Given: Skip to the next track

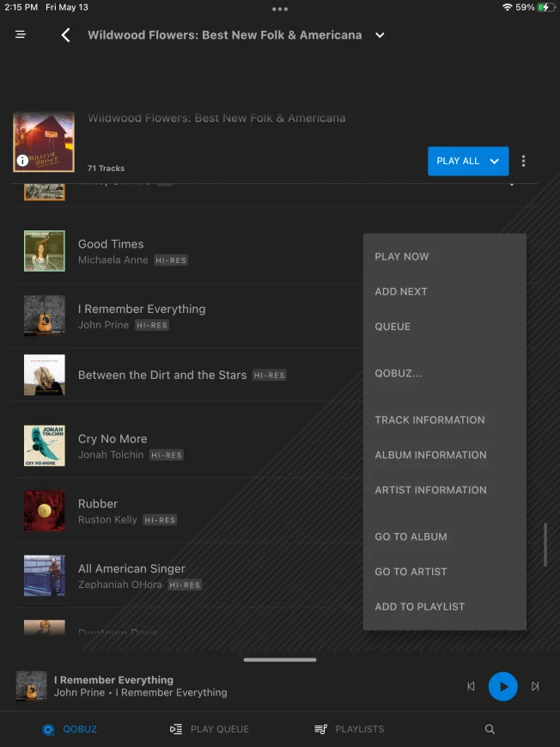Looking at the screenshot, I should (535, 687).
